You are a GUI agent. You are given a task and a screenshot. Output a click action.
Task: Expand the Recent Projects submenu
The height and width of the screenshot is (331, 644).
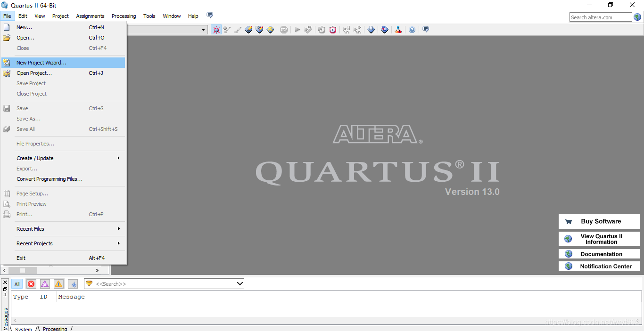(64, 243)
